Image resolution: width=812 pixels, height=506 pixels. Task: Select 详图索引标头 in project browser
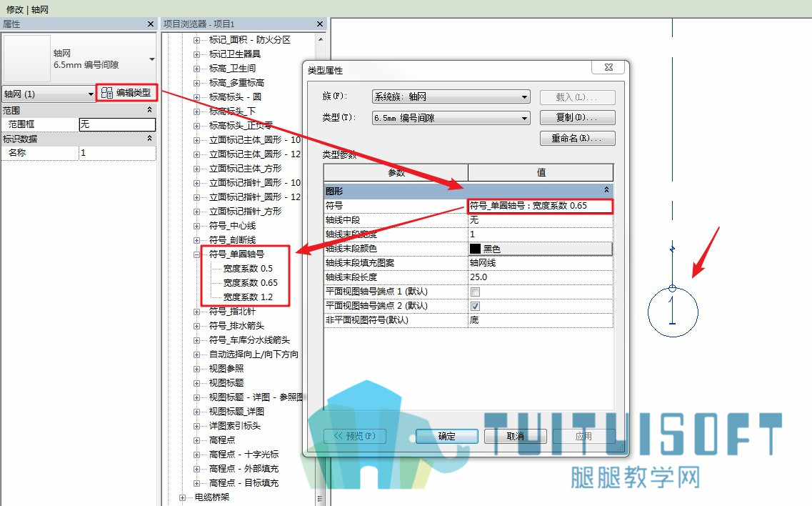pos(234,426)
